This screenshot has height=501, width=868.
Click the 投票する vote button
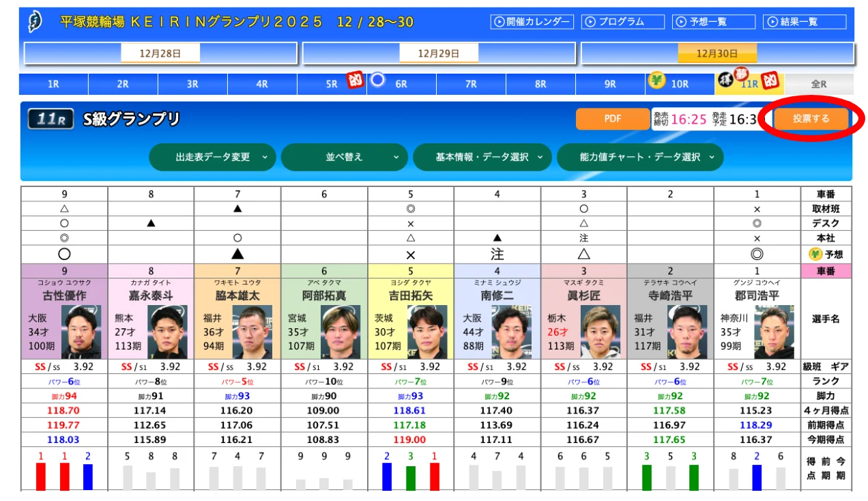(x=811, y=119)
